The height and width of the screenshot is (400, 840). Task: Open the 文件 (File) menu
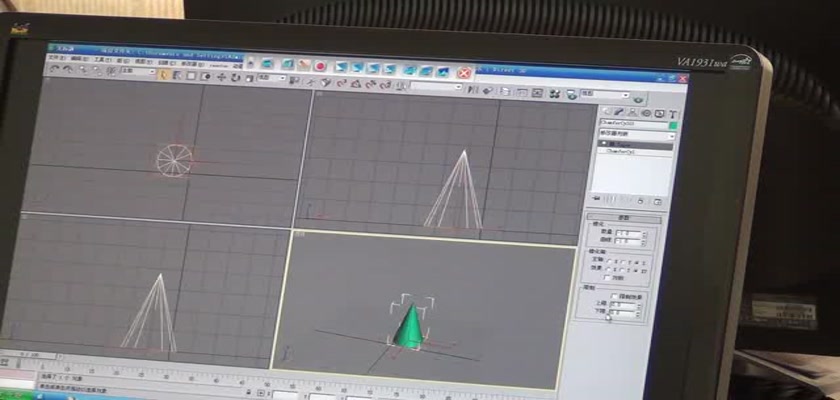(55, 57)
